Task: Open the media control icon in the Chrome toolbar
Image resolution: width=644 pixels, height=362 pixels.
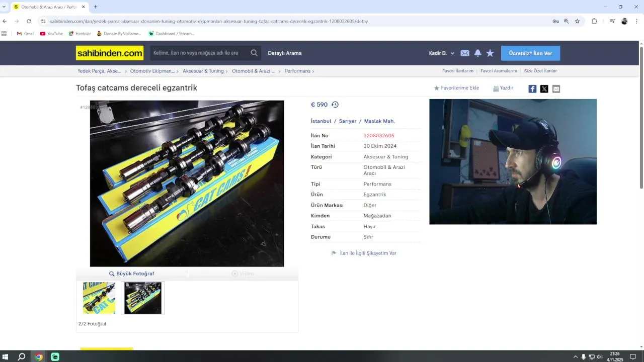Action: (612, 21)
